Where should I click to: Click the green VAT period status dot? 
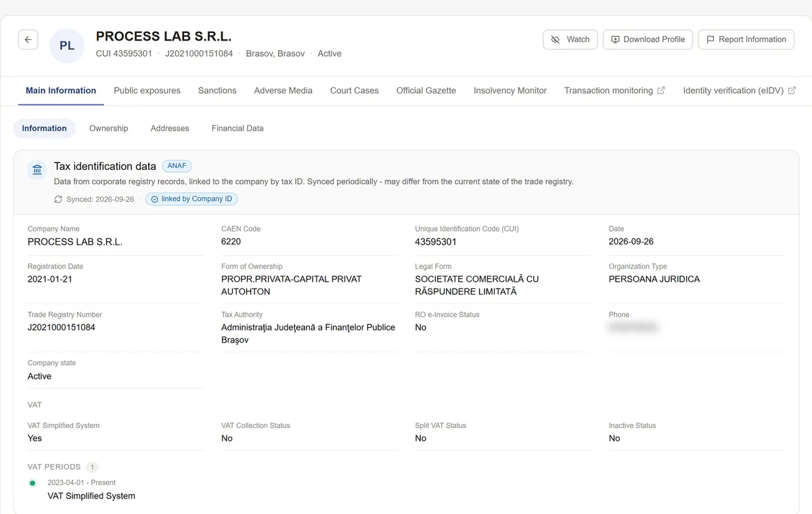tap(32, 483)
